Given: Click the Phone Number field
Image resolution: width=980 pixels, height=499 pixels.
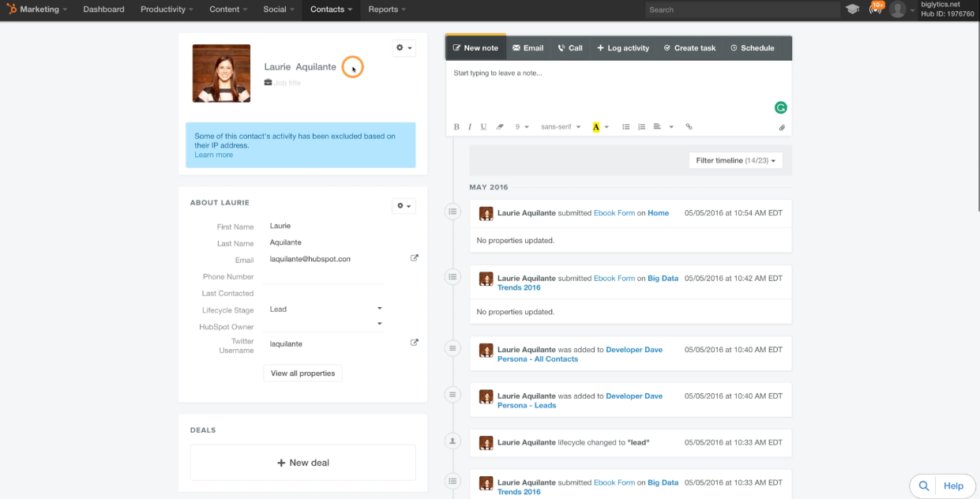Looking at the screenshot, I should click(x=325, y=276).
